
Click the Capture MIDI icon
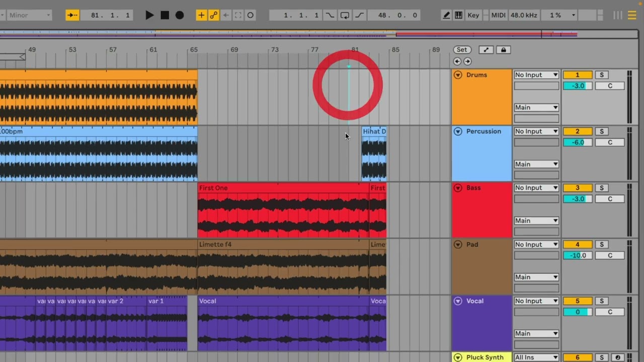238,15
